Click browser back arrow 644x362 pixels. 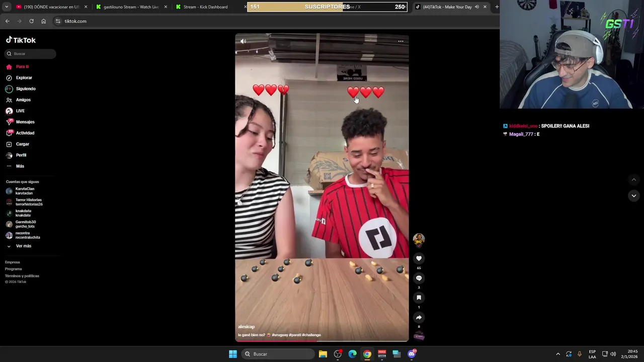click(7, 21)
